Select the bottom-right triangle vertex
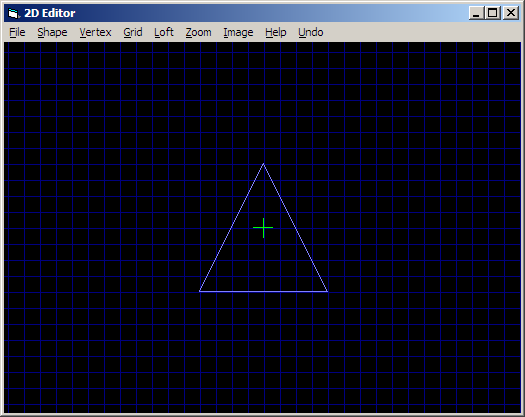Screen dimensions: 525x417 pos(327,291)
